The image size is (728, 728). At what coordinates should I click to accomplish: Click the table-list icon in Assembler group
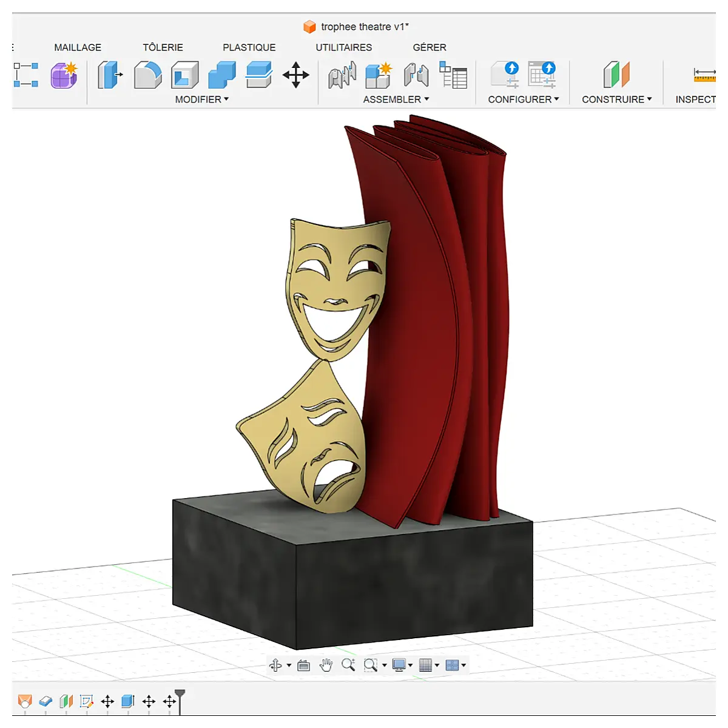click(453, 75)
